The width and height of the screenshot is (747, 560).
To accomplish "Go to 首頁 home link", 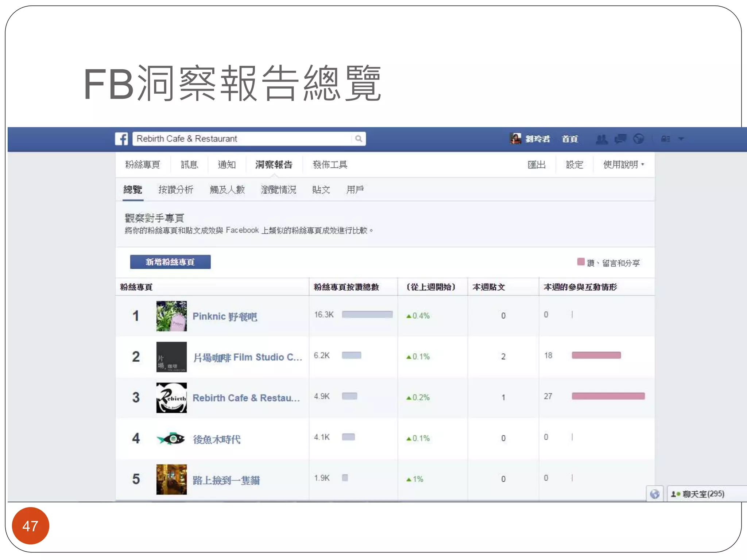I will coord(570,139).
